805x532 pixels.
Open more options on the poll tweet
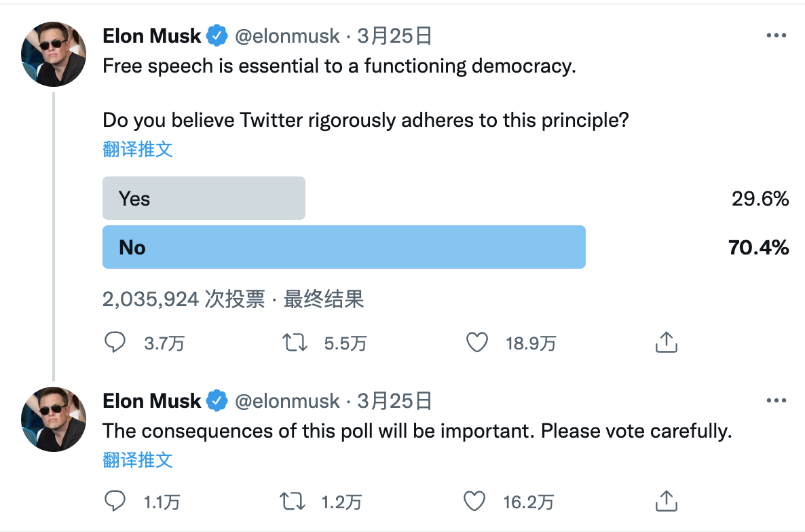(x=776, y=36)
